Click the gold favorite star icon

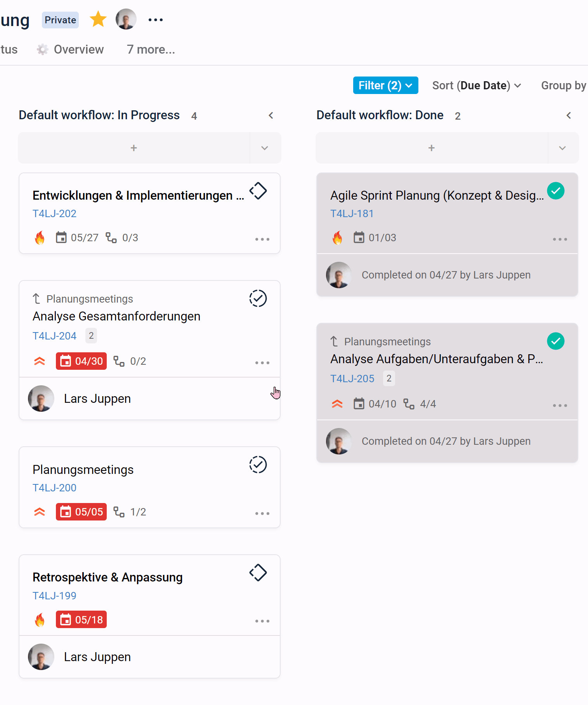coord(98,19)
